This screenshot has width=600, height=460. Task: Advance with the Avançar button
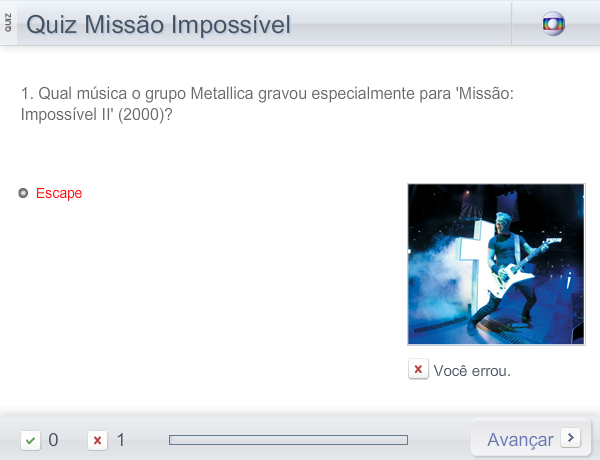pos(531,438)
